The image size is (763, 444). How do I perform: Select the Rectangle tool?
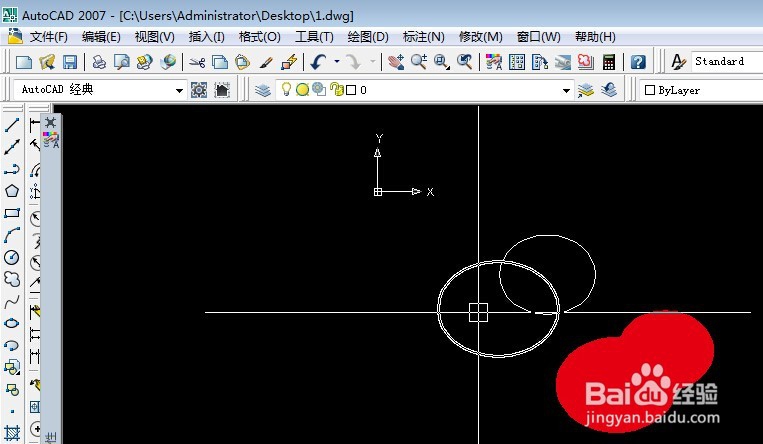pos(12,213)
